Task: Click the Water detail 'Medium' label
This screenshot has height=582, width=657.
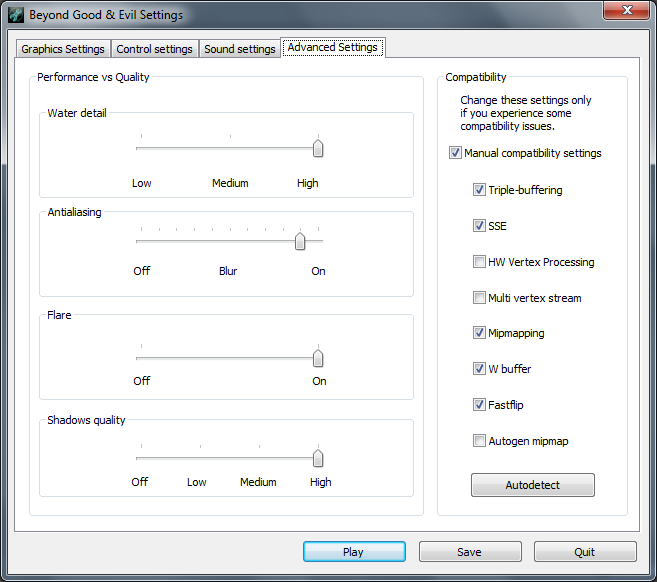Action: pyautogui.click(x=230, y=183)
